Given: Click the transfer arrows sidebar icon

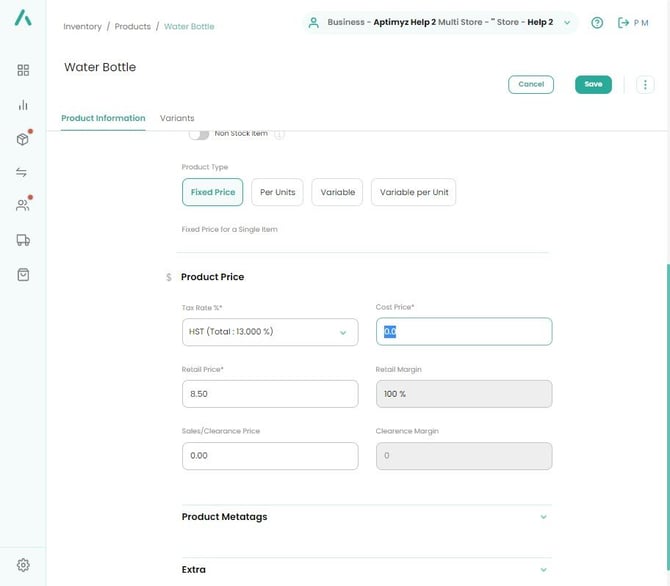Looking at the screenshot, I should (x=23, y=173).
